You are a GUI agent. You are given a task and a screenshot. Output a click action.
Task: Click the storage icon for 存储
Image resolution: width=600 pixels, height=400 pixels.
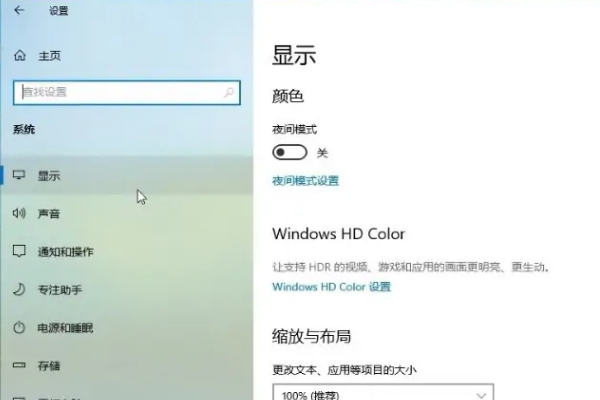(x=19, y=366)
